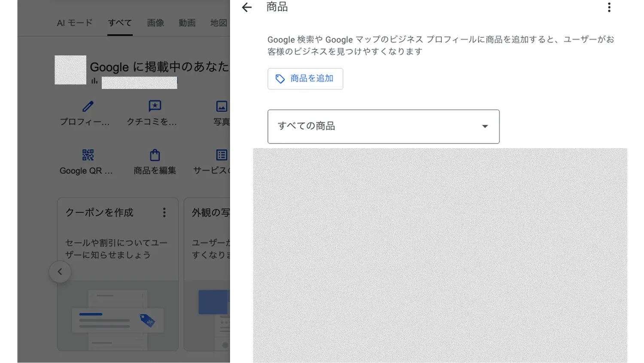Collapse the shortcut carousel with left chevron
This screenshot has width=644, height=363.
point(60,271)
